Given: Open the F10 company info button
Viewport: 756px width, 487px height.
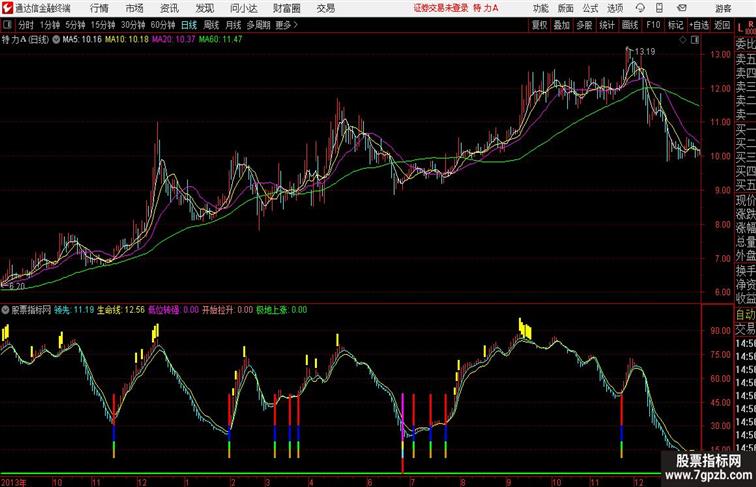Looking at the screenshot, I should coord(653,25).
